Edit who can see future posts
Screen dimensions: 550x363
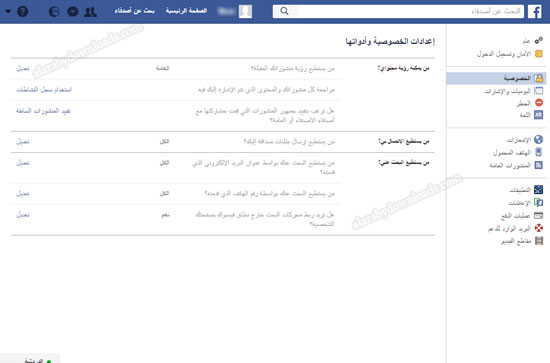click(23, 68)
